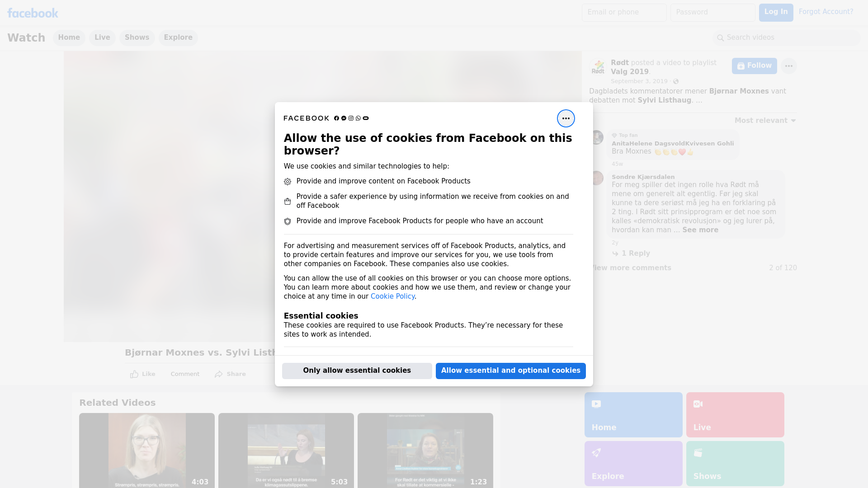The image size is (868, 488).
Task: Open the related video lasting 1:23
Action: (x=425, y=450)
